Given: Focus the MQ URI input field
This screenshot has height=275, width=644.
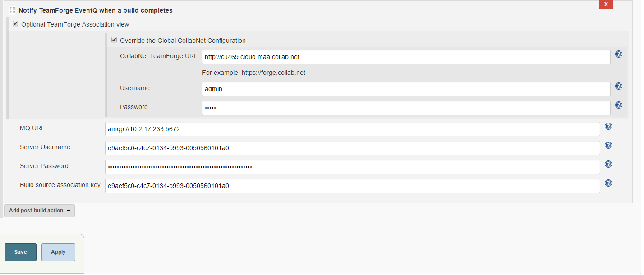Looking at the screenshot, I should click(352, 129).
